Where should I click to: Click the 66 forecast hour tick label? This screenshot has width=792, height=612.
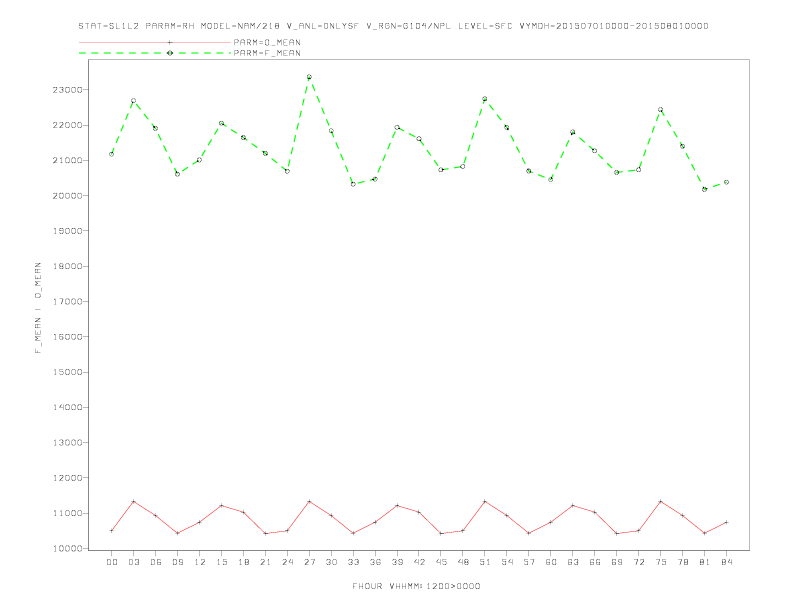coord(595,562)
